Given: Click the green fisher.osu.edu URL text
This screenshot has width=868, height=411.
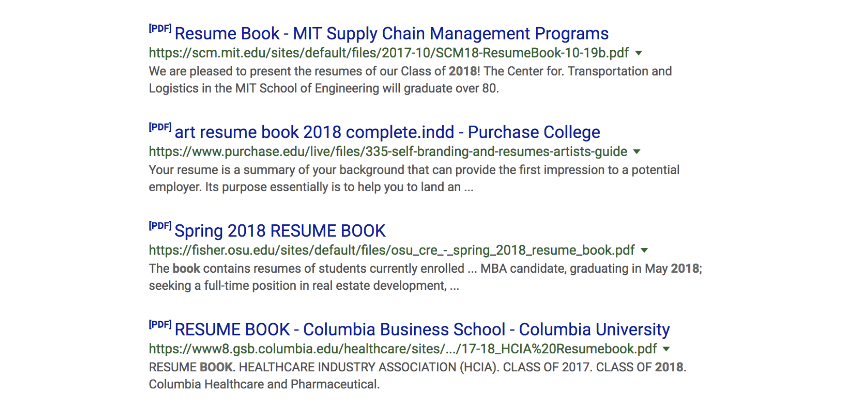Looking at the screenshot, I should click(391, 250).
